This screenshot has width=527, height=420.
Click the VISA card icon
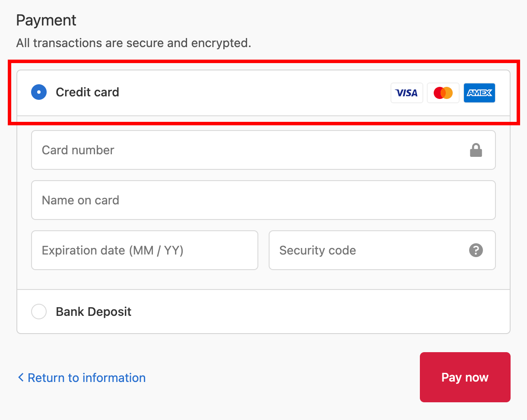pos(406,93)
